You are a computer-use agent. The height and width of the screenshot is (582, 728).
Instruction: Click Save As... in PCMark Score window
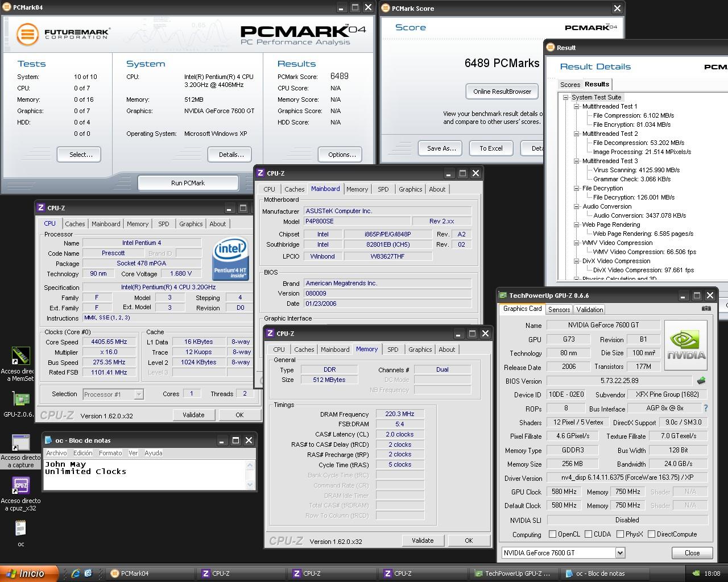pos(441,148)
